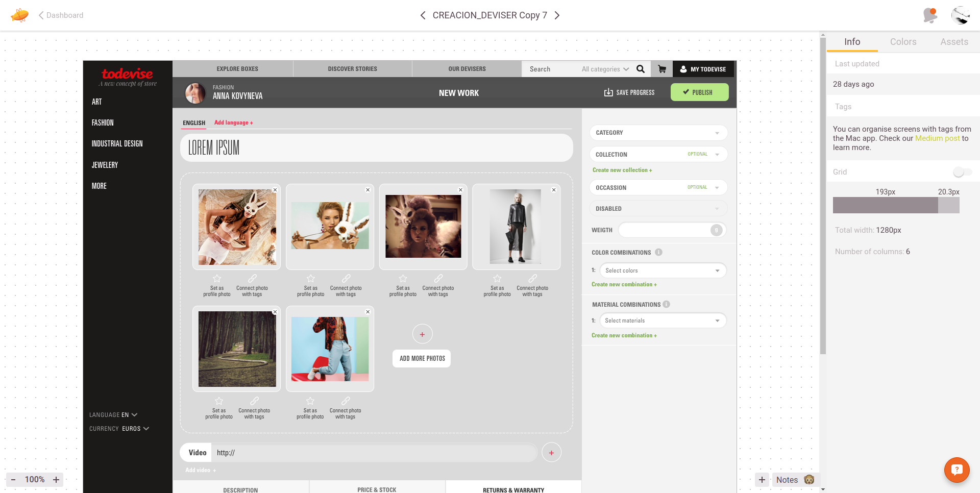980x493 pixels.
Task: Set dark curly hair photo as profile
Action: (x=403, y=286)
